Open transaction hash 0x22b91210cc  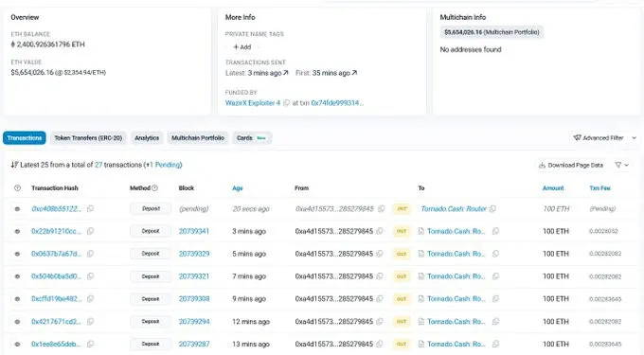(x=56, y=231)
